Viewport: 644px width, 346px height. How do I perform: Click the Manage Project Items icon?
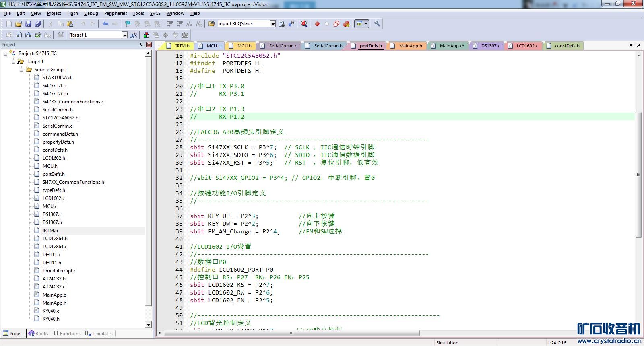coord(147,35)
